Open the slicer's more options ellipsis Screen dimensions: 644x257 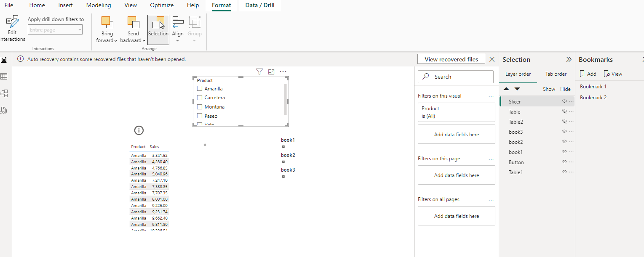pyautogui.click(x=283, y=72)
